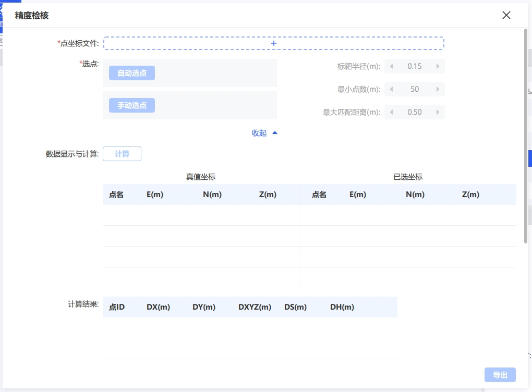
Task: Click the 数据显示与计算 label
Action: [72, 154]
